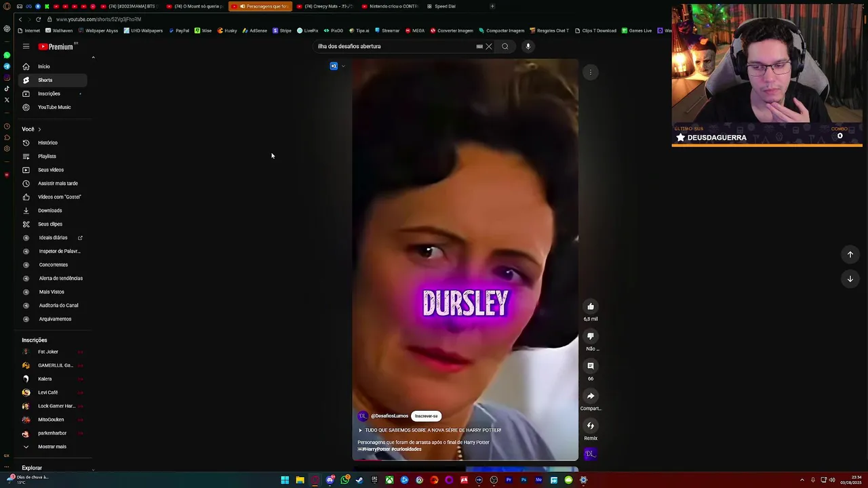Open the Short's three-dot more options
Screen dimensions: 868x488
point(591,72)
